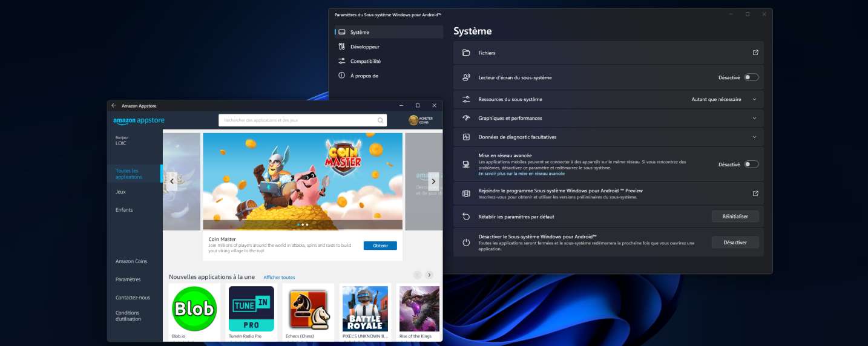Open En savoir plus networking link

pyautogui.click(x=521, y=174)
